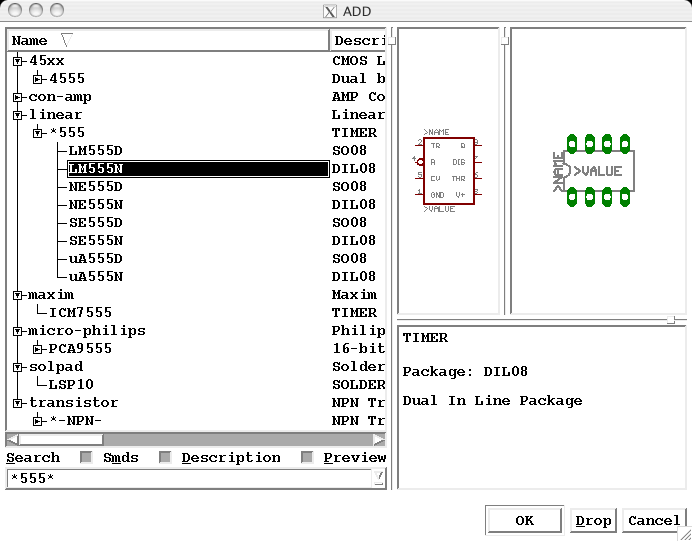Collapse the *555 device node

38,133
